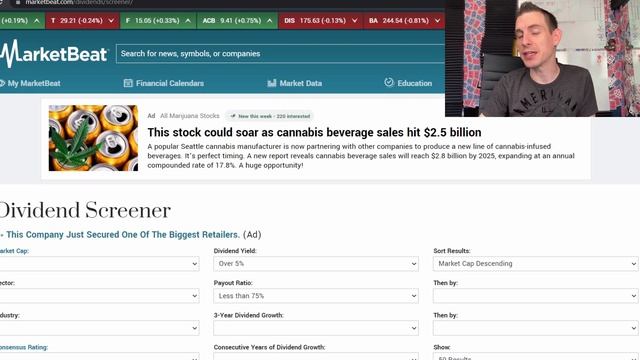The image size is (640, 360).
Task: Open the first Then by dropdown
Action: (536, 296)
